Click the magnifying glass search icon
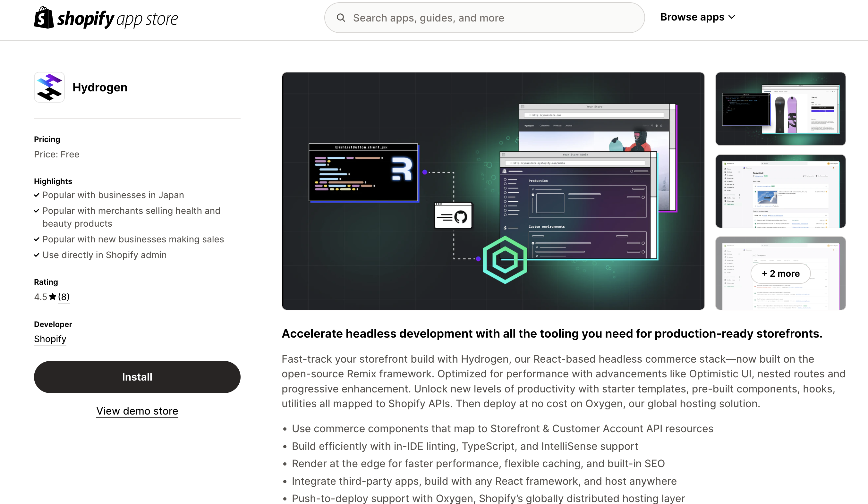The image size is (868, 504). [341, 18]
